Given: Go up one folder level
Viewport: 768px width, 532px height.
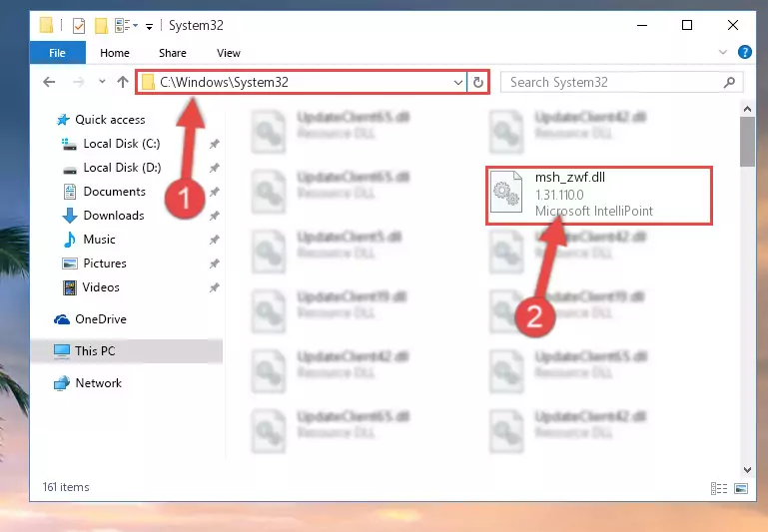Looking at the screenshot, I should pos(123,82).
